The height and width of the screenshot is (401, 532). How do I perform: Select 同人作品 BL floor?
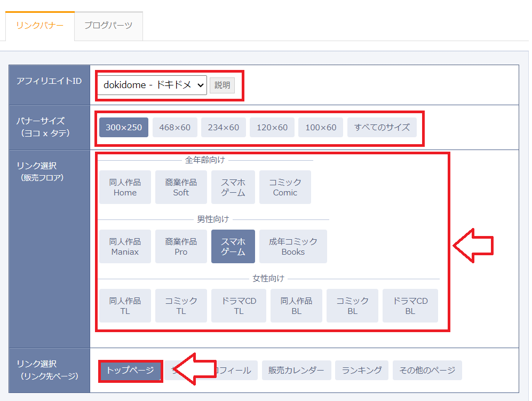pos(296,305)
